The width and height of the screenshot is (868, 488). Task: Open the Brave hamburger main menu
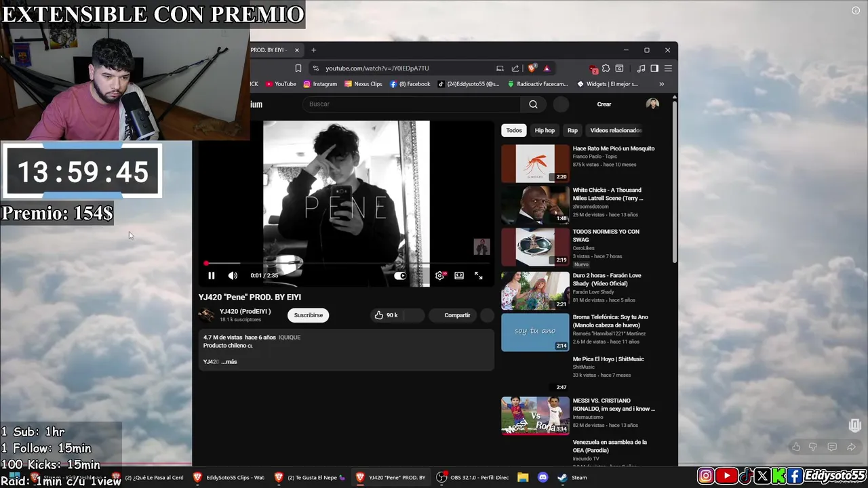click(x=668, y=68)
